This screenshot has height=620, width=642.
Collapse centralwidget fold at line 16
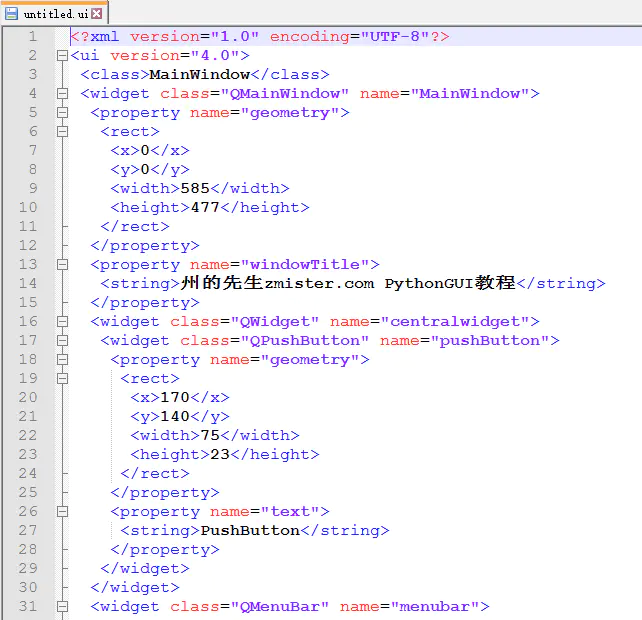click(62, 321)
